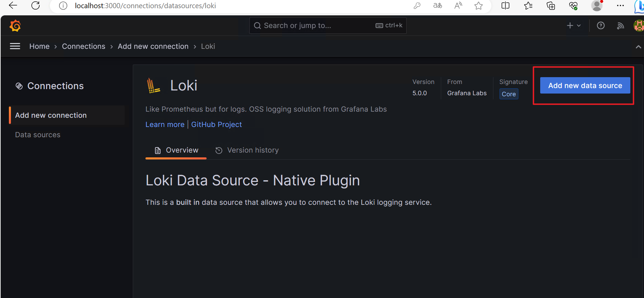The width and height of the screenshot is (644, 298).
Task: Select the Overview tab
Action: pyautogui.click(x=176, y=150)
